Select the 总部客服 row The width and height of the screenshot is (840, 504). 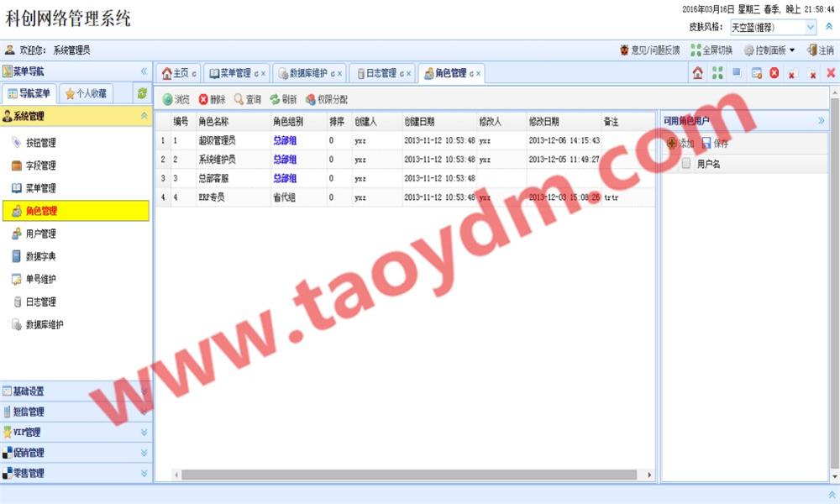pos(405,178)
